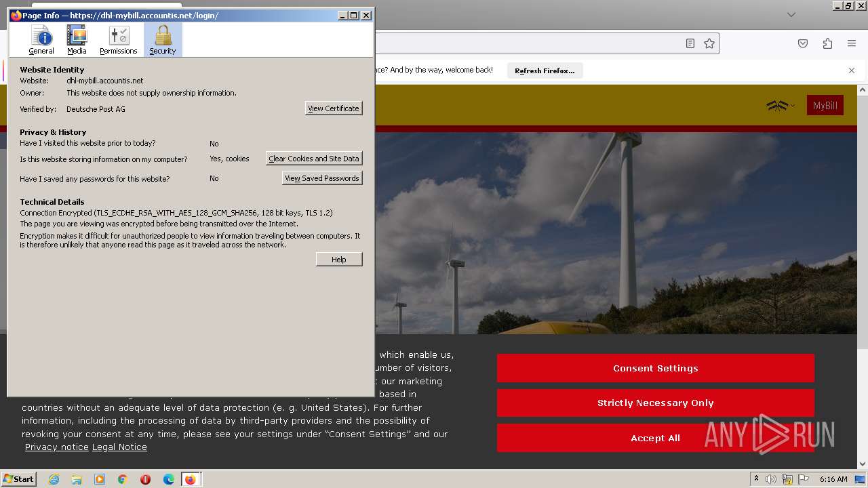Clear Cookies and Site Data

[x=314, y=159]
